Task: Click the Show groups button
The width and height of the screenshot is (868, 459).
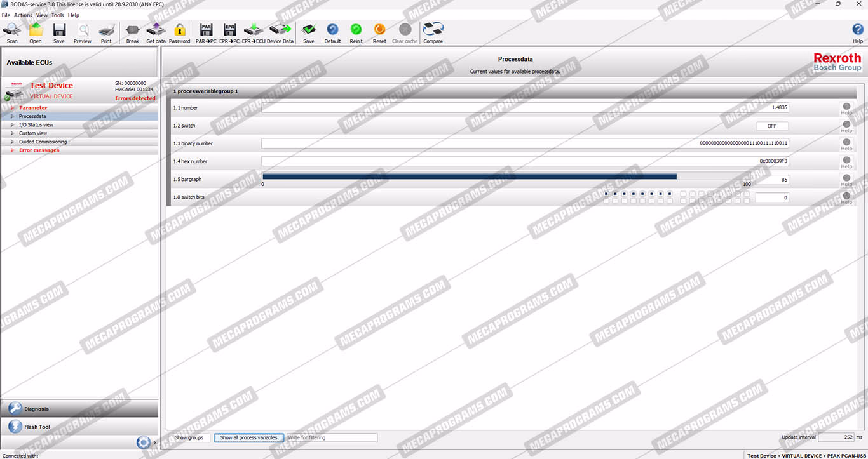Action: (189, 437)
